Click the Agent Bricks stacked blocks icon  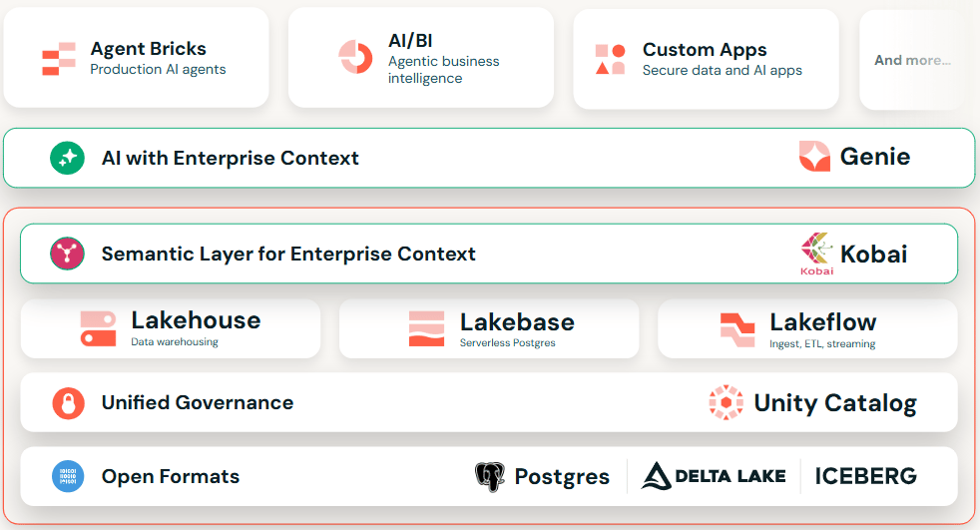click(59, 59)
